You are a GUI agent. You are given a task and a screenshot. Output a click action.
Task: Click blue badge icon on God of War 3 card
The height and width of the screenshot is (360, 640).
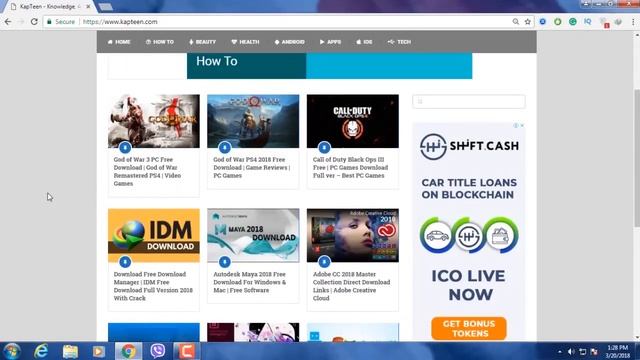coord(125,147)
